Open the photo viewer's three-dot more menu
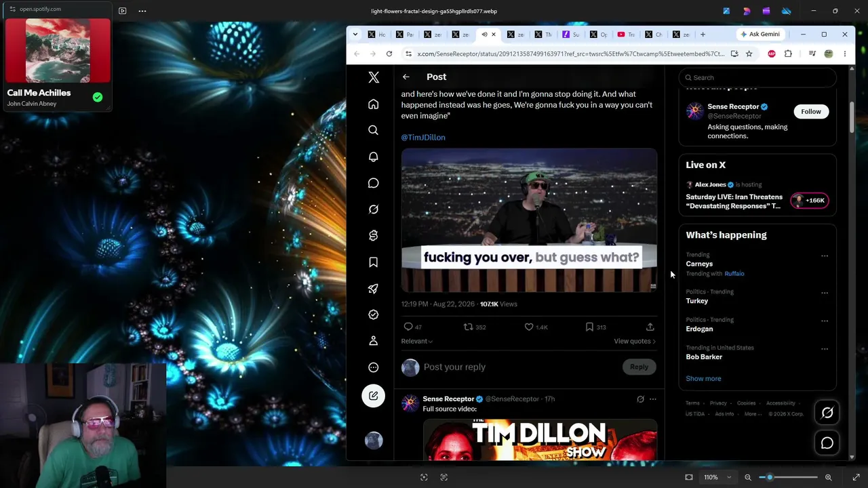868x488 pixels. (x=142, y=11)
